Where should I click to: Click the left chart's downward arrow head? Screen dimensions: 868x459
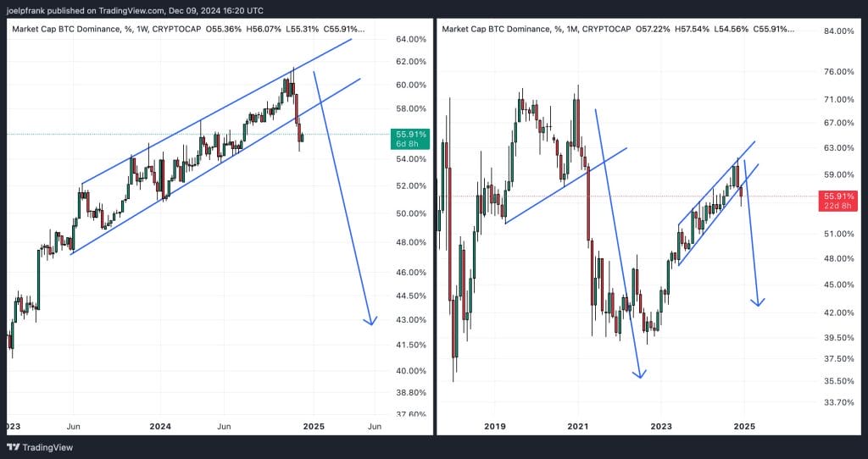click(x=370, y=321)
